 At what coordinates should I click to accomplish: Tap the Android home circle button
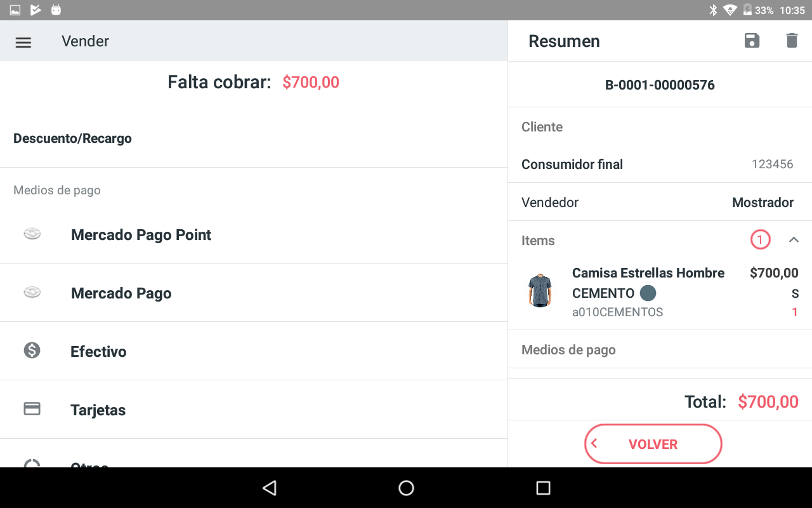(406, 488)
